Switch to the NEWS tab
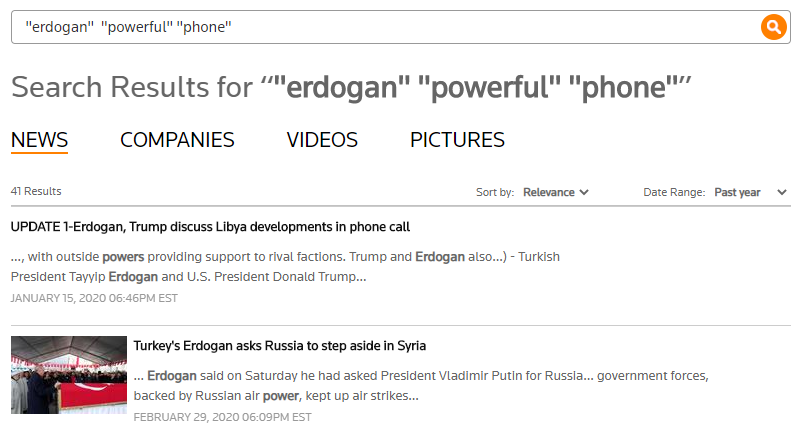This screenshot has height=444, width=808. pyautogui.click(x=39, y=140)
